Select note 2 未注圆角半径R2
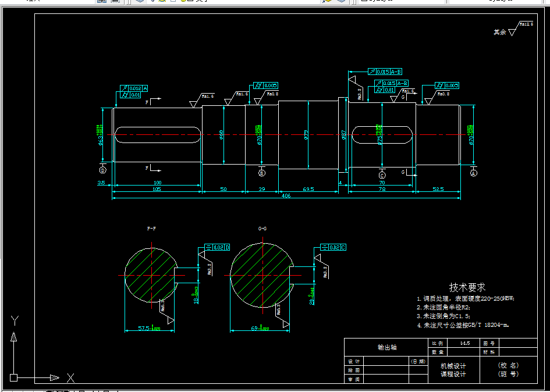This screenshot has width=550, height=392. pyautogui.click(x=443, y=308)
